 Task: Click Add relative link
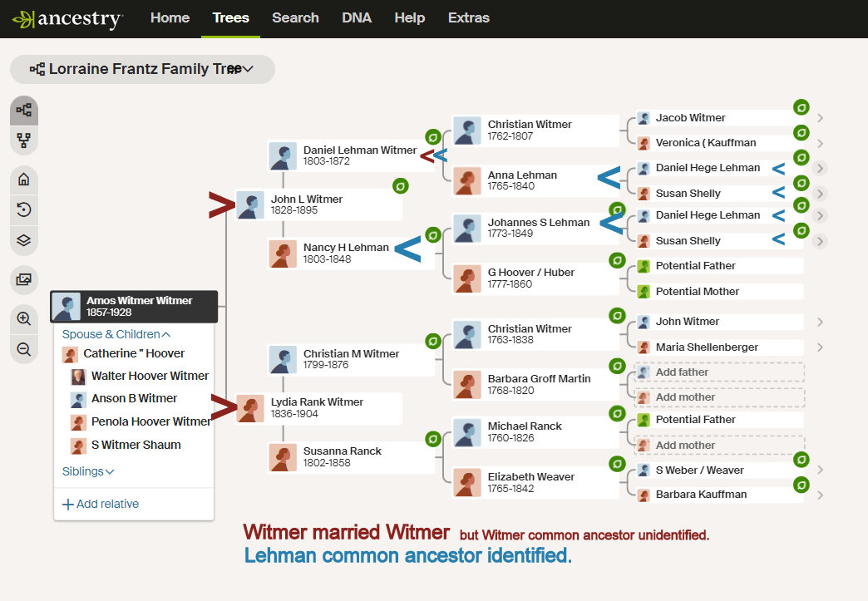click(101, 504)
